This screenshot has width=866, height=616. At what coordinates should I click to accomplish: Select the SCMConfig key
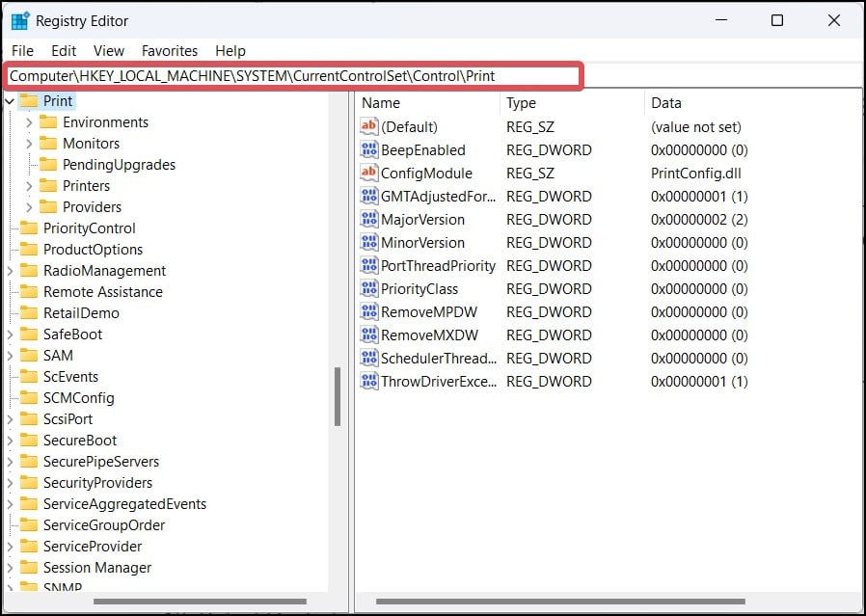(x=79, y=398)
